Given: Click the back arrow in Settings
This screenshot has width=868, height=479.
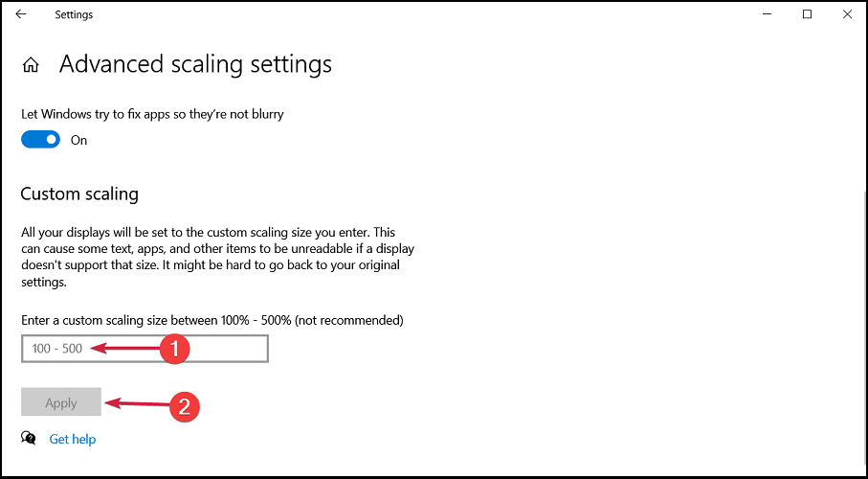Looking at the screenshot, I should (x=21, y=14).
